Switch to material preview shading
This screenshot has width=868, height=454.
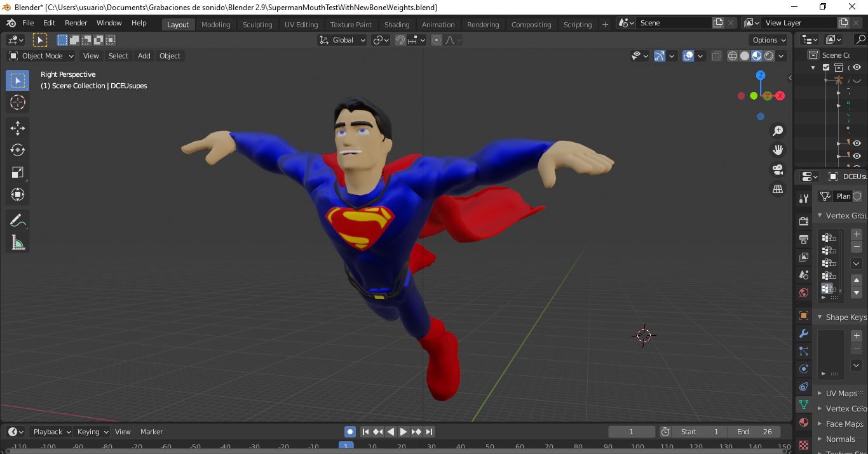[x=757, y=56]
